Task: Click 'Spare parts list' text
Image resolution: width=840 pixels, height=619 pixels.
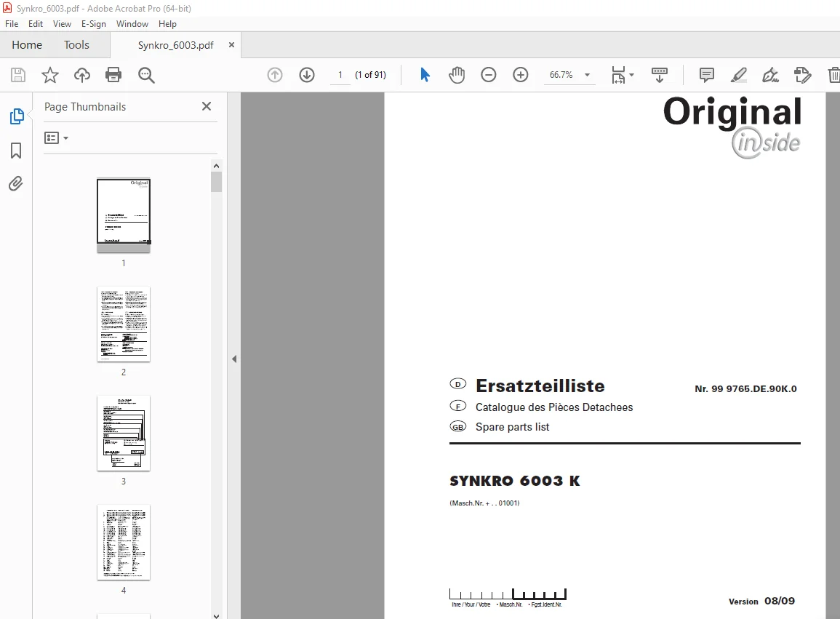Action: 512,427
